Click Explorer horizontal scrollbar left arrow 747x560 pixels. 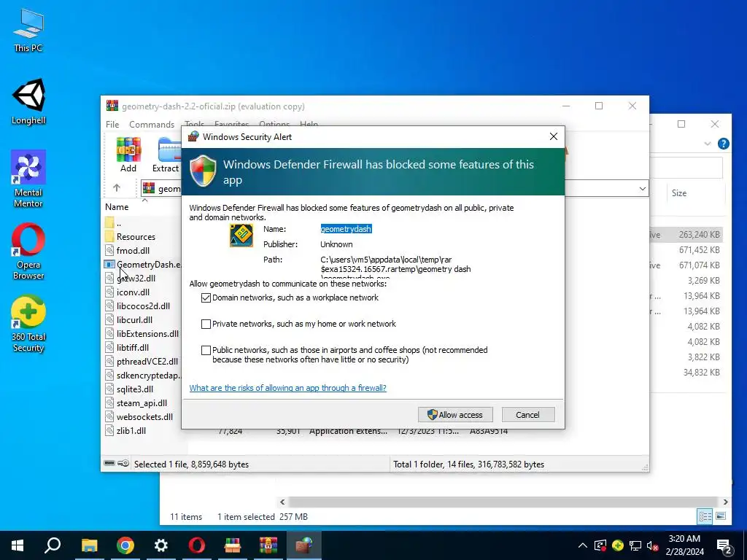[x=282, y=502]
